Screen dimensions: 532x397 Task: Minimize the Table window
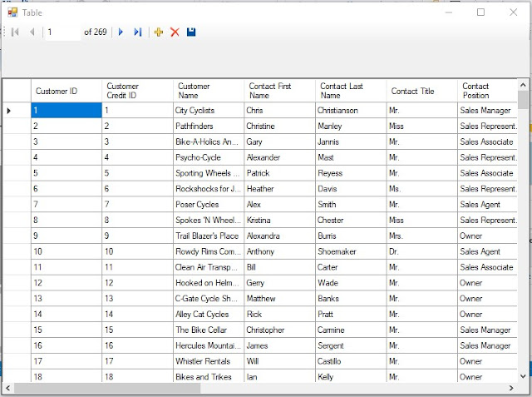449,12
